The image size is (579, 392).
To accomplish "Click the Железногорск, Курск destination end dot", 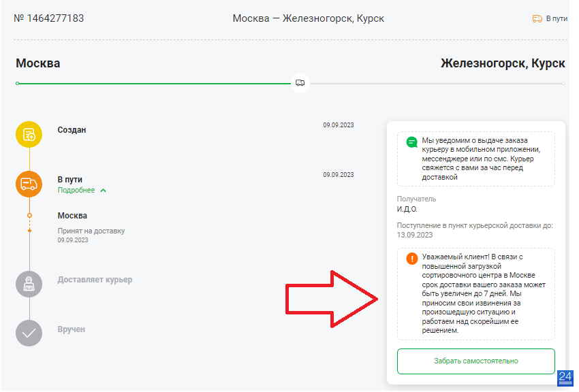I will (563, 83).
